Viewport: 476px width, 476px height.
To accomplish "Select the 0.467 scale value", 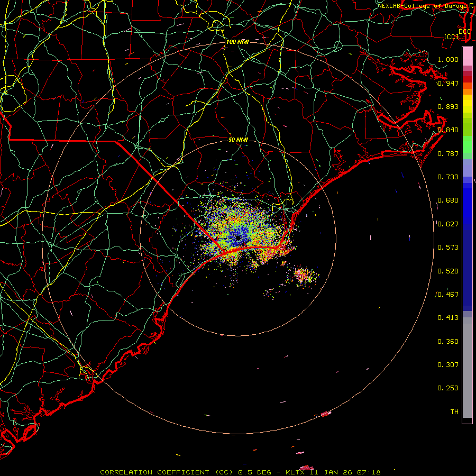I will coord(448,295).
